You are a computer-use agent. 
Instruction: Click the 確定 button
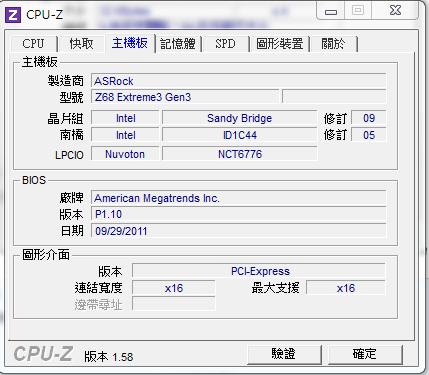tap(365, 354)
